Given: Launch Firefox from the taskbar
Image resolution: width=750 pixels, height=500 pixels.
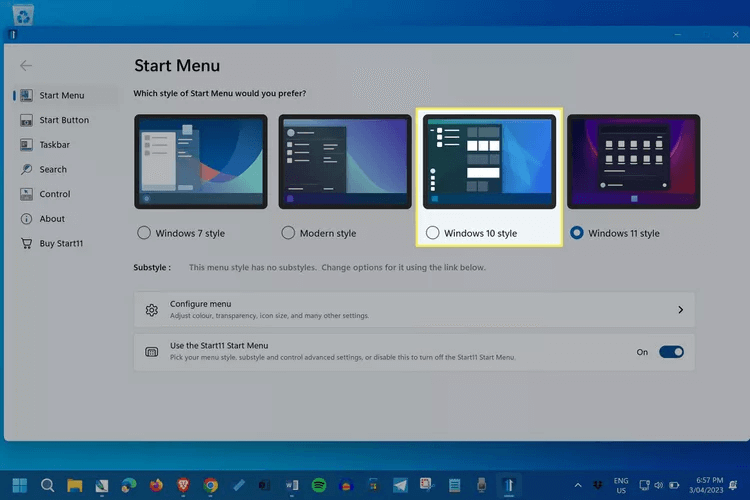Looking at the screenshot, I should click(156, 486).
